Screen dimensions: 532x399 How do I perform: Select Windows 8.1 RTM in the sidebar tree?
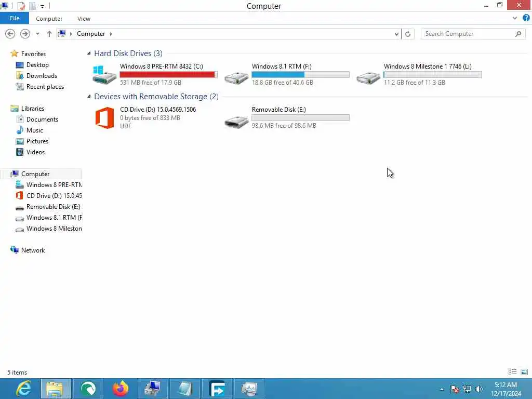(54, 218)
